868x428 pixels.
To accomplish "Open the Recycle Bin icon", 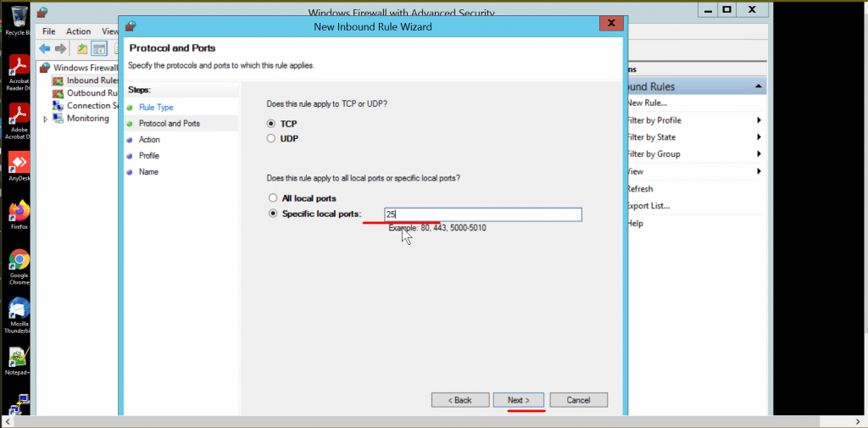I will [17, 17].
